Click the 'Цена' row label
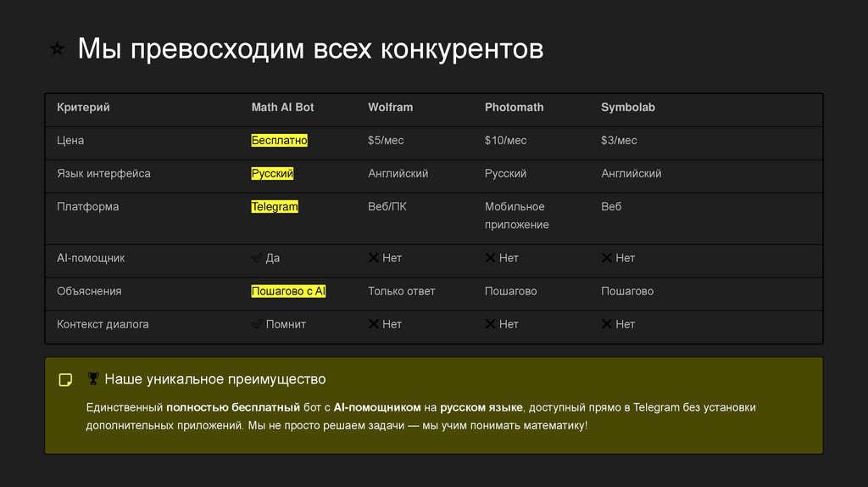 [x=70, y=141]
